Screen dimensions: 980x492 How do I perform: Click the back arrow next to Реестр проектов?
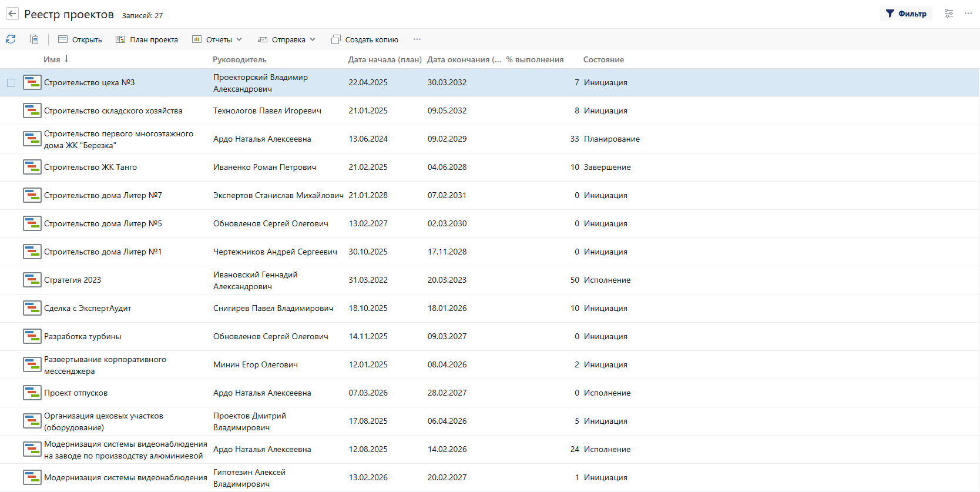12,14
